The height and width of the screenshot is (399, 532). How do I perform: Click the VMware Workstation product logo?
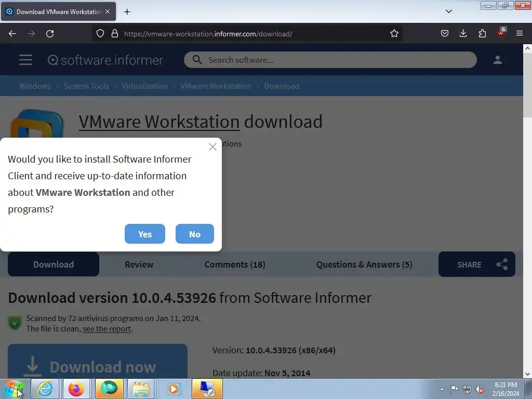click(37, 123)
